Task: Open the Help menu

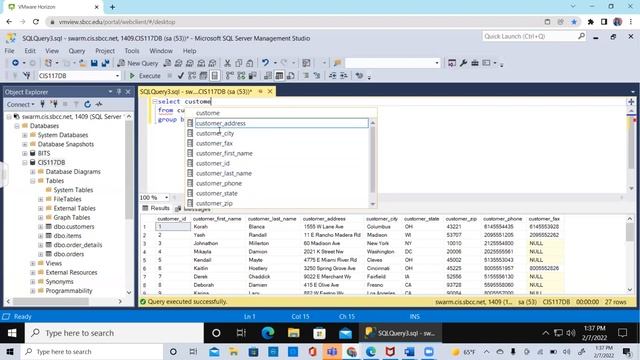Action: pos(189,51)
